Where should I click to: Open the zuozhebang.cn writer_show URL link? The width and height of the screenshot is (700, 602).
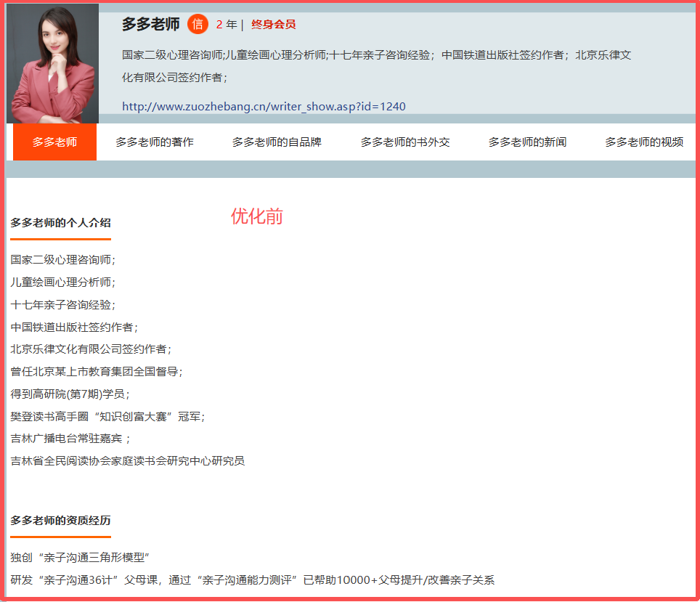(264, 106)
